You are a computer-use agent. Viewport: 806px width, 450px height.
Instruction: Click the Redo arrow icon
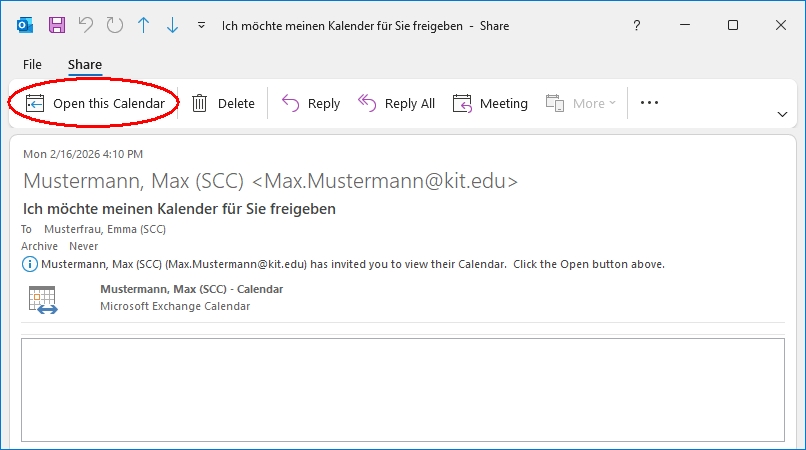click(114, 25)
